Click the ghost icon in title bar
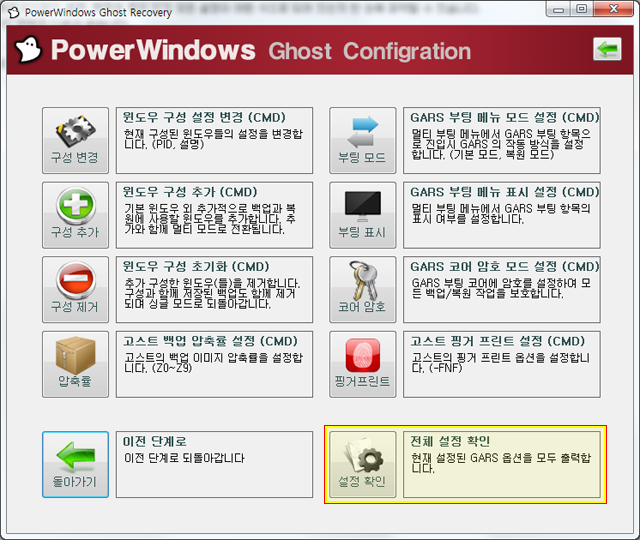The height and width of the screenshot is (540, 640). [x=13, y=12]
